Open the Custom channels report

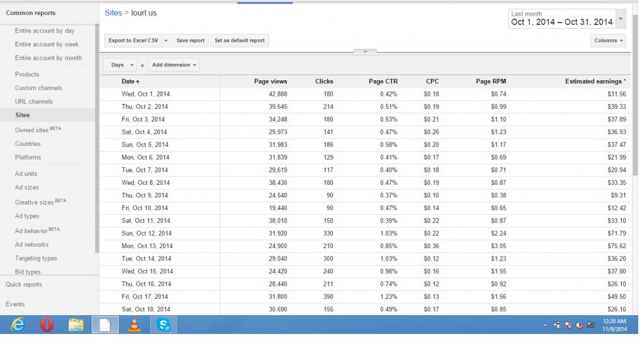tap(38, 88)
